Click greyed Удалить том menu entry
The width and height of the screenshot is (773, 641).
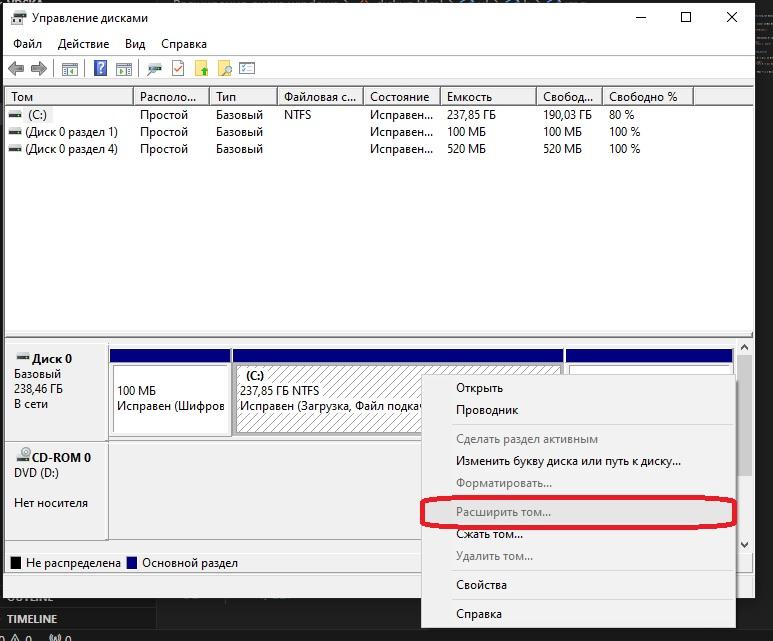[x=578, y=556]
